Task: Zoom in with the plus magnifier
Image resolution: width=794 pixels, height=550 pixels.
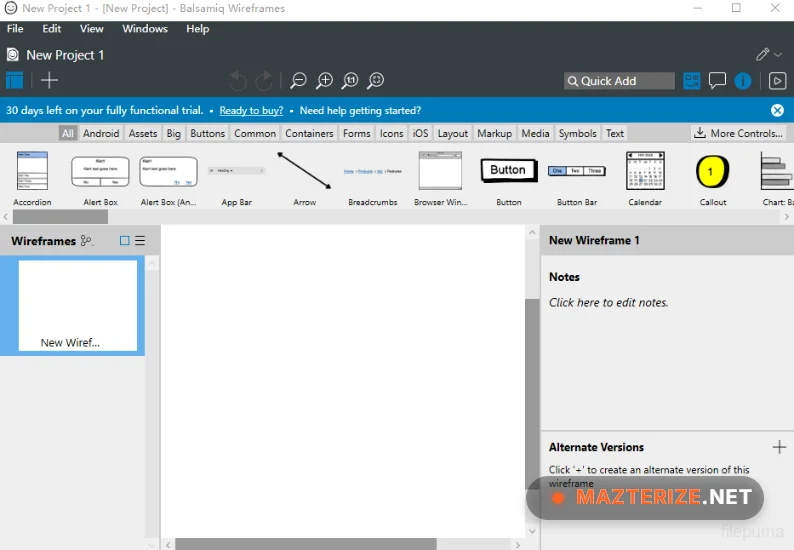Action: point(324,81)
